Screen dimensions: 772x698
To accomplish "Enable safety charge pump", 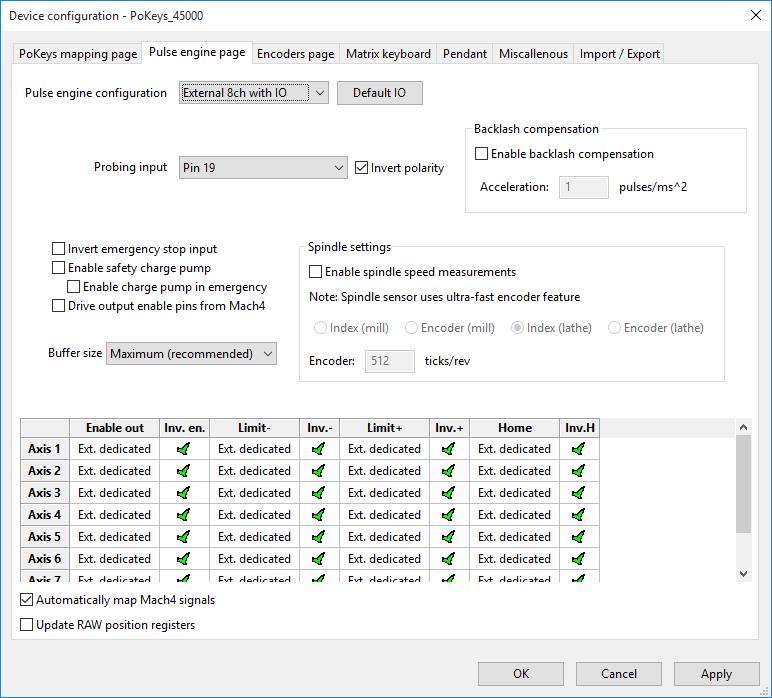I will pyautogui.click(x=58, y=268).
